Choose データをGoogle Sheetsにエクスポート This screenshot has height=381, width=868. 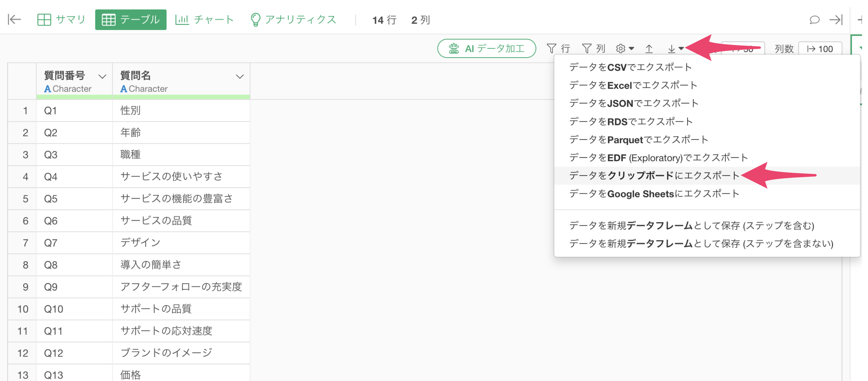[654, 194]
